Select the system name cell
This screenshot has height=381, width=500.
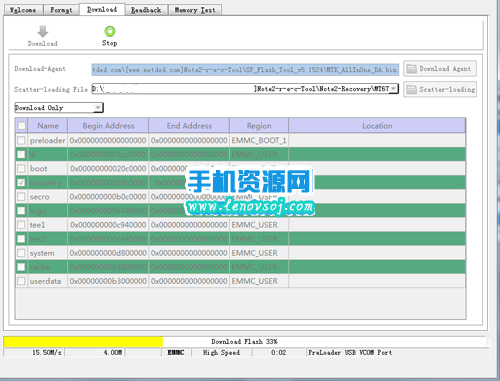pos(48,253)
